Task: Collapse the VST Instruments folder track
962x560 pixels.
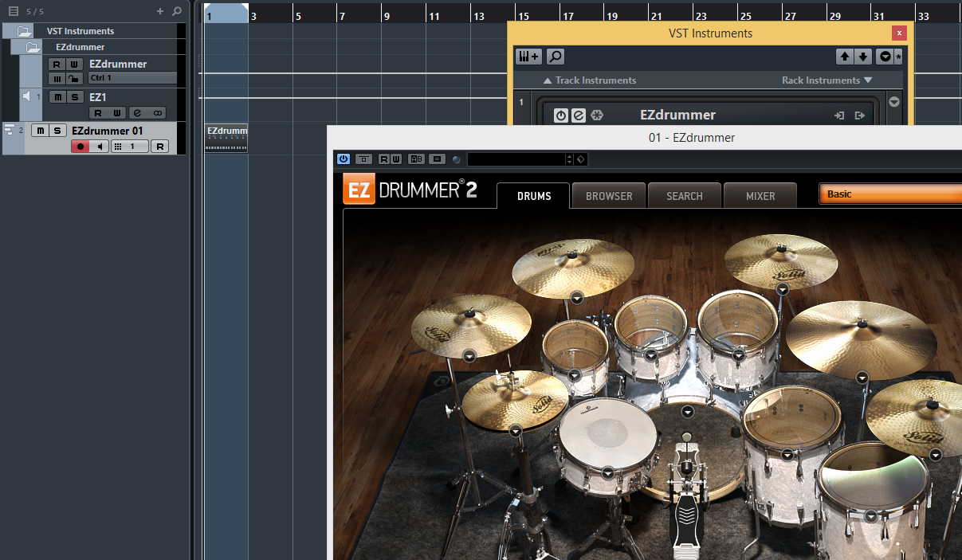Action: tap(25, 31)
